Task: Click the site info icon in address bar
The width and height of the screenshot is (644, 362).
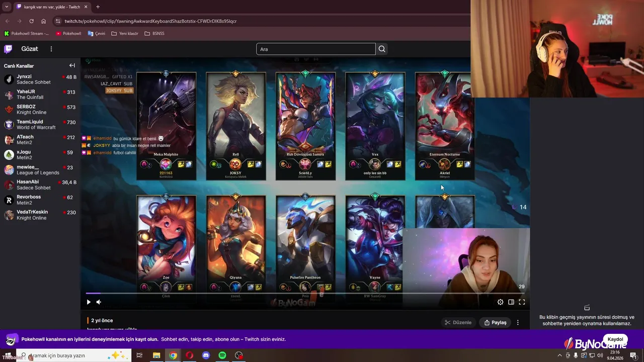Action: pyautogui.click(x=58, y=21)
